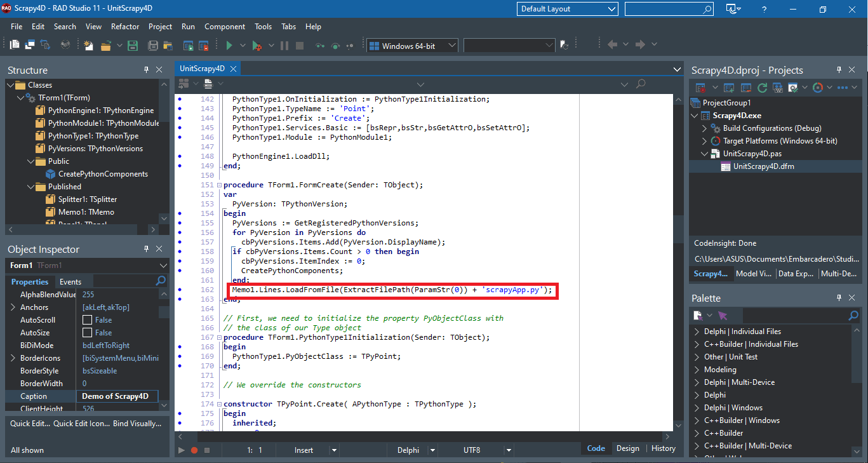Click the IDE Insight search field
868x463 pixels.
tap(669, 9)
